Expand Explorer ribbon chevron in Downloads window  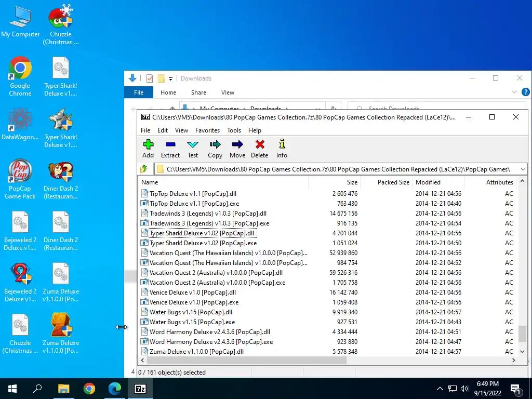pos(514,92)
